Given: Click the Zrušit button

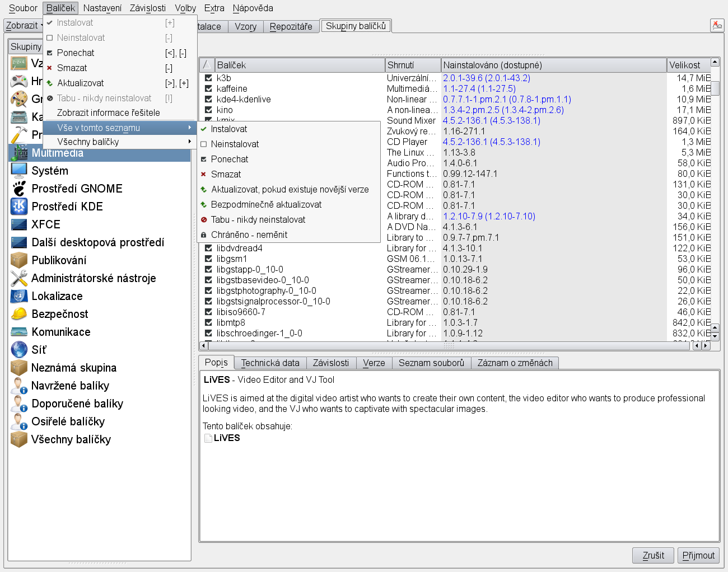Looking at the screenshot, I should 653,555.
